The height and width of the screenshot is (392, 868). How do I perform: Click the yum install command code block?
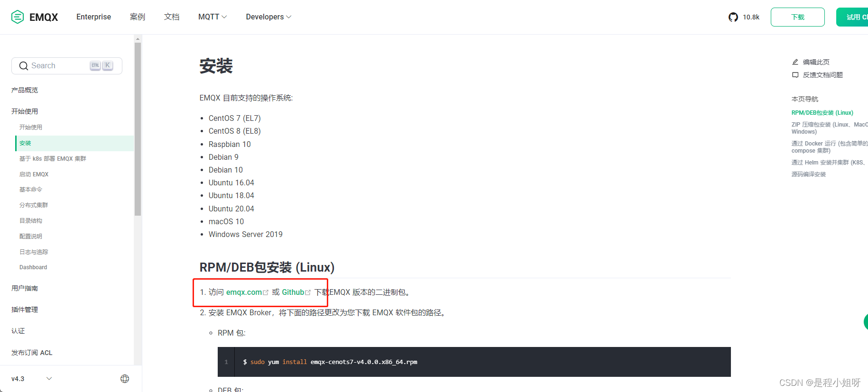click(474, 362)
